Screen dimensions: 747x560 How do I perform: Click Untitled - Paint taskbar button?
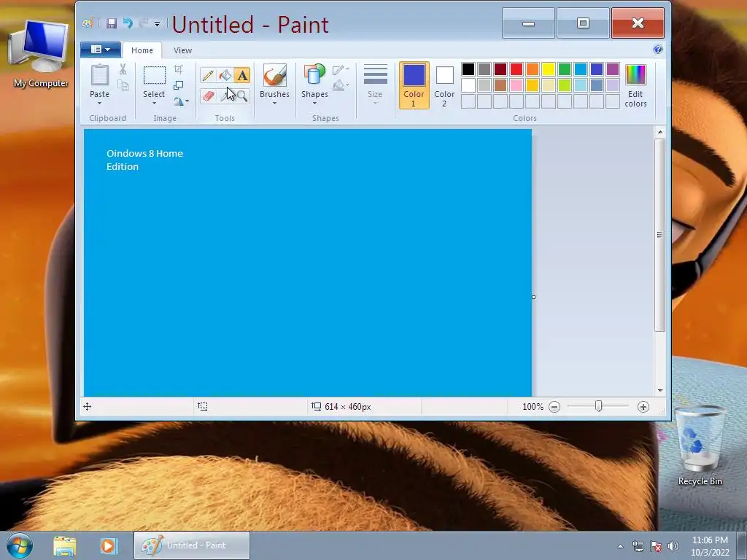(x=192, y=545)
